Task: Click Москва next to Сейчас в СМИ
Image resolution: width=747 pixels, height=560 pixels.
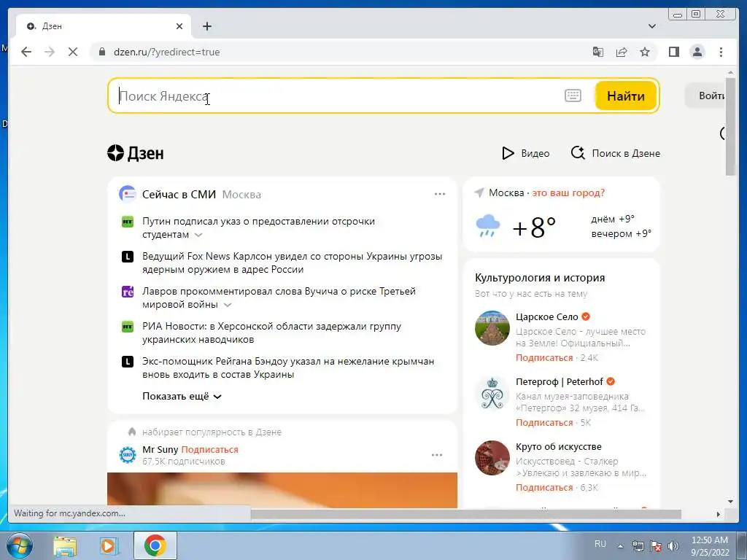Action: [x=241, y=194]
